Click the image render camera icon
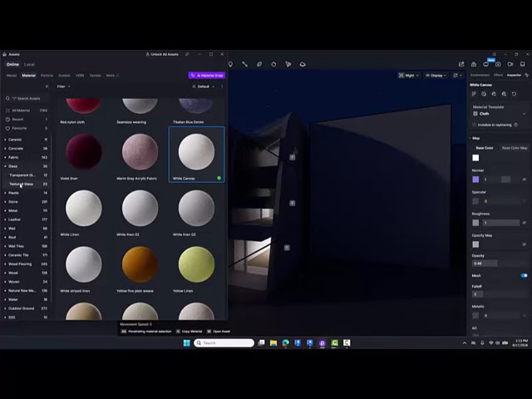The width and height of the screenshot is (532, 399). (498, 64)
